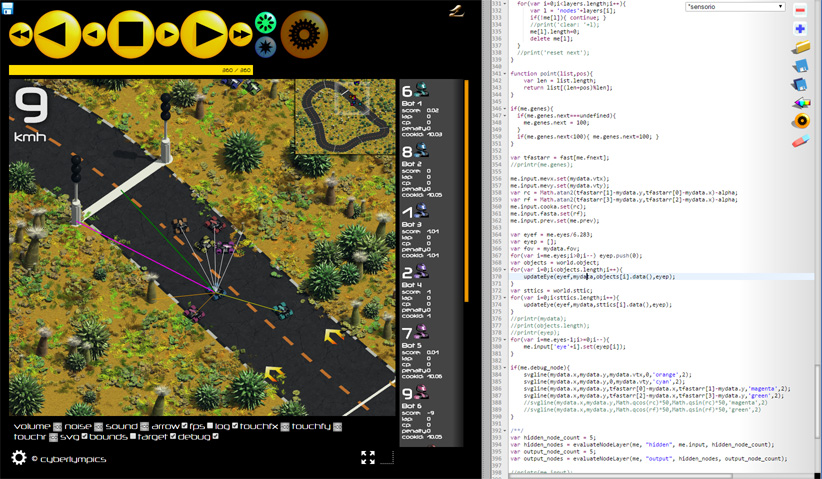
Task: Collapse the code fold at function point
Action: pyautogui.click(x=505, y=74)
